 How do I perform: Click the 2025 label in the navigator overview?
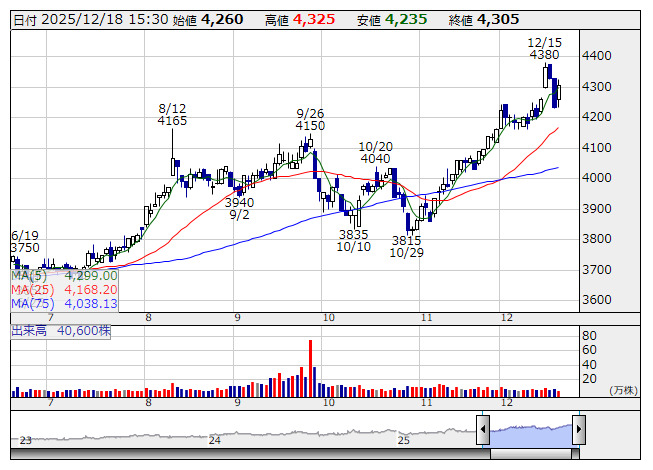click(x=404, y=440)
